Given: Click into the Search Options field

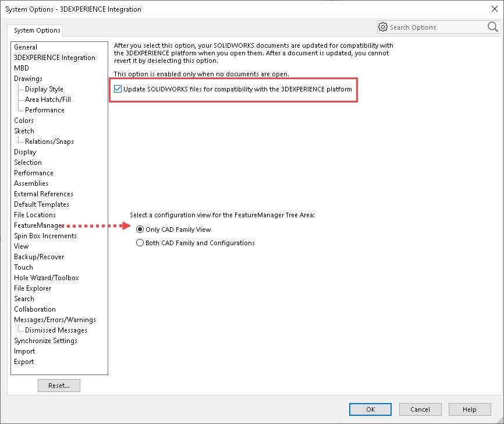Looking at the screenshot, I should pyautogui.click(x=437, y=27).
